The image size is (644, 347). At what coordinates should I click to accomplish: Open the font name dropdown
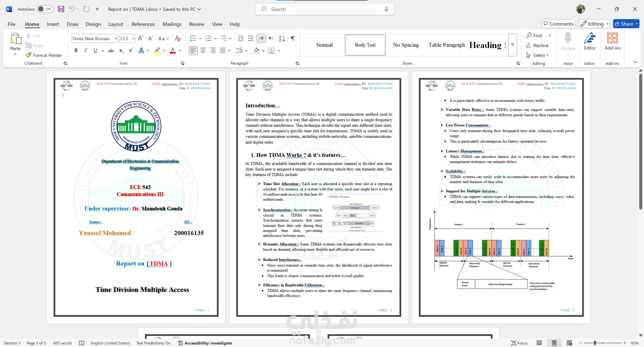click(x=116, y=39)
